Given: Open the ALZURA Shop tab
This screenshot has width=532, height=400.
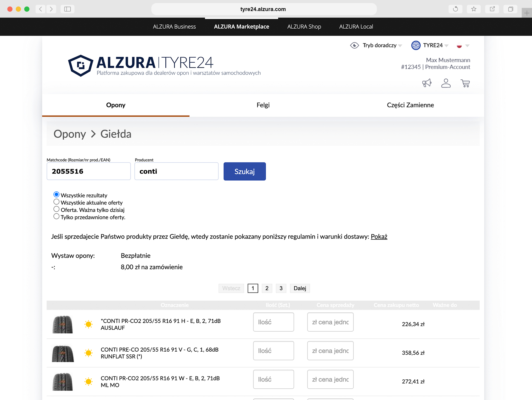Looking at the screenshot, I should coord(304,27).
